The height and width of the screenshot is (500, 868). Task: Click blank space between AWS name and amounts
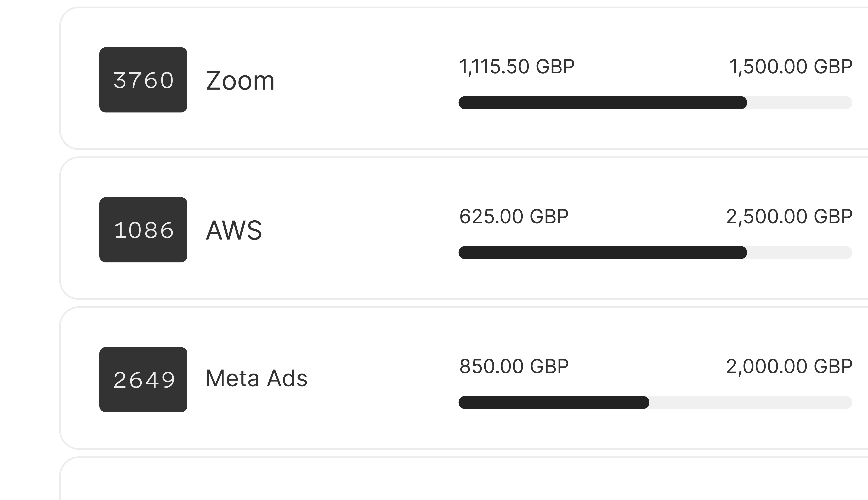[x=361, y=230]
